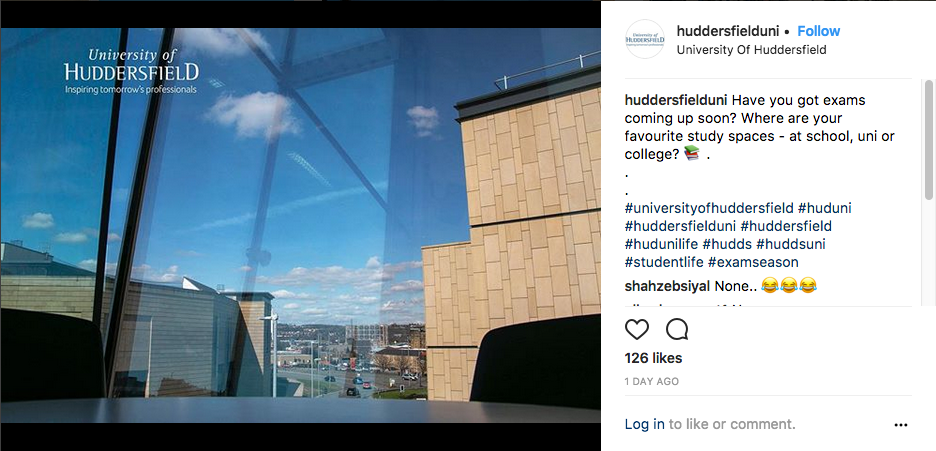Open the #huddersfield hashtag
This screenshot has width=936, height=451.
click(x=786, y=227)
